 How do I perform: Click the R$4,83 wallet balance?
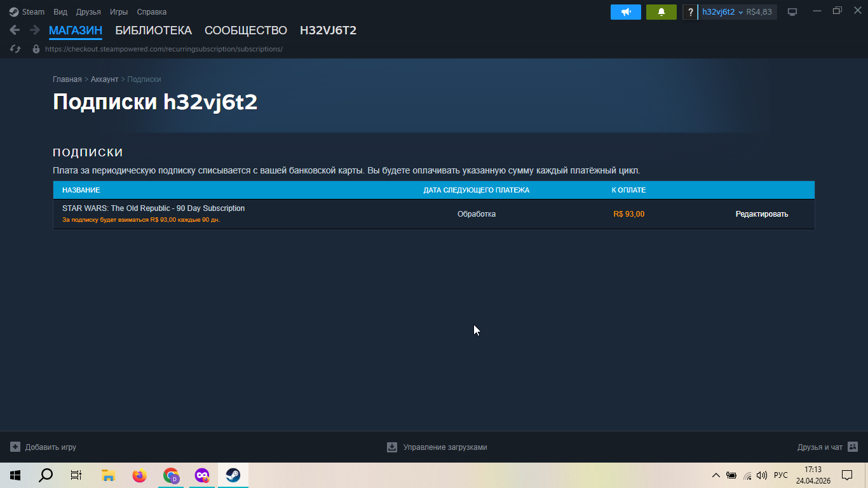coord(759,12)
